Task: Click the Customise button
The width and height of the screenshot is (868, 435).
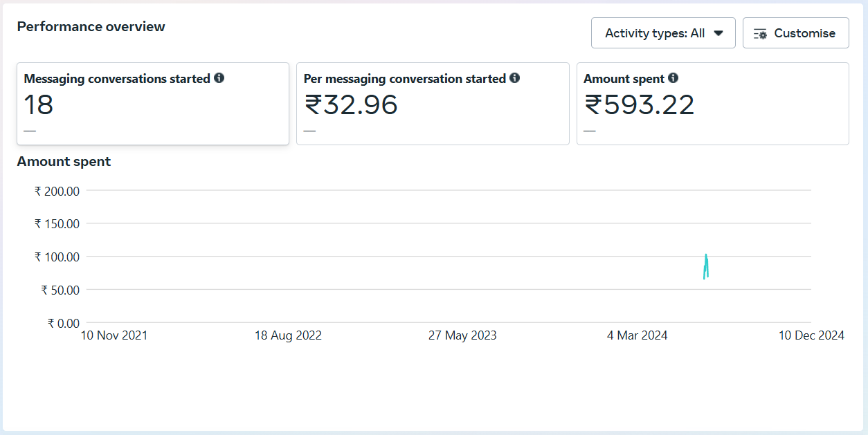Action: 796,33
